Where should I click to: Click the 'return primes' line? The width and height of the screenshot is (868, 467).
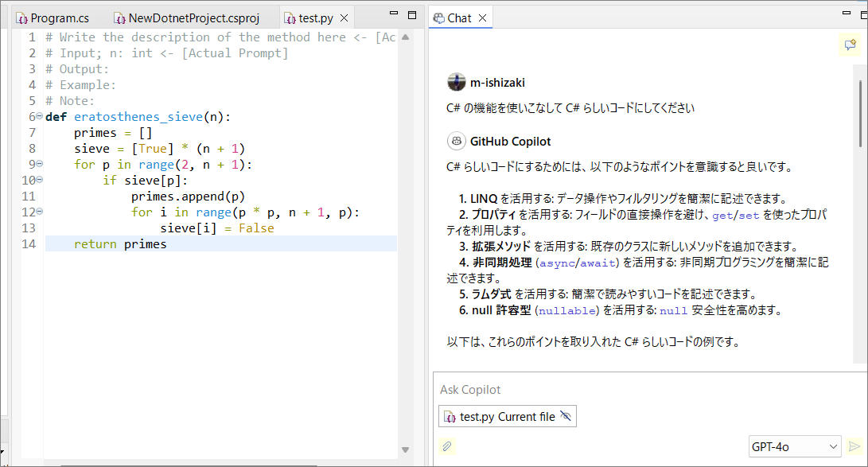coord(221,244)
